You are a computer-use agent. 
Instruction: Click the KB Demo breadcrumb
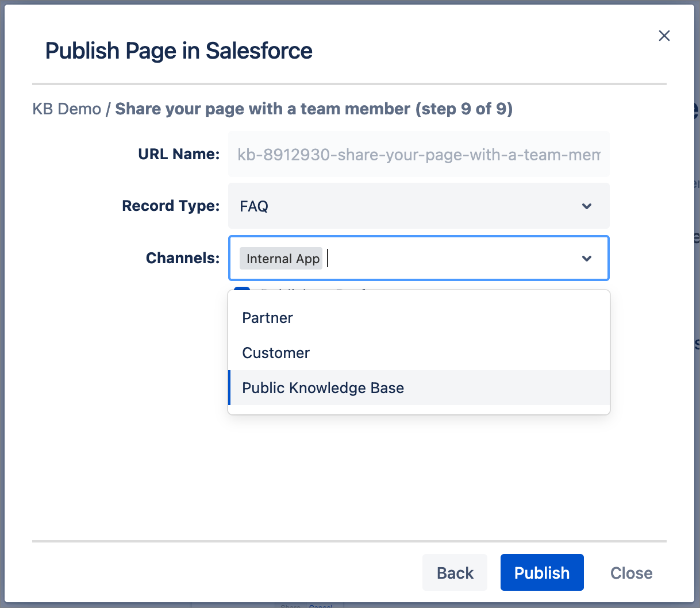tap(67, 109)
